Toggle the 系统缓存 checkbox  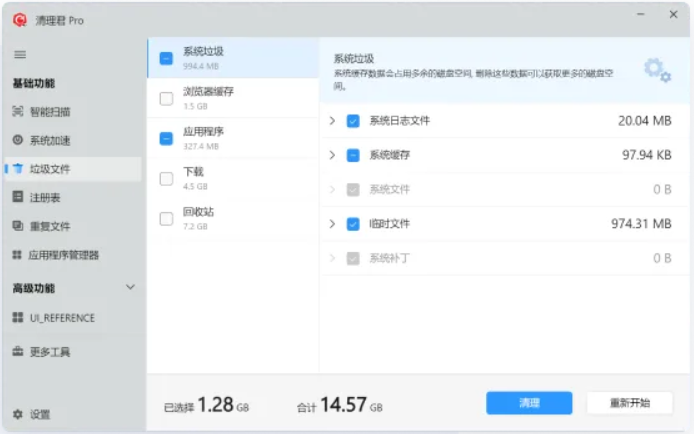(353, 155)
